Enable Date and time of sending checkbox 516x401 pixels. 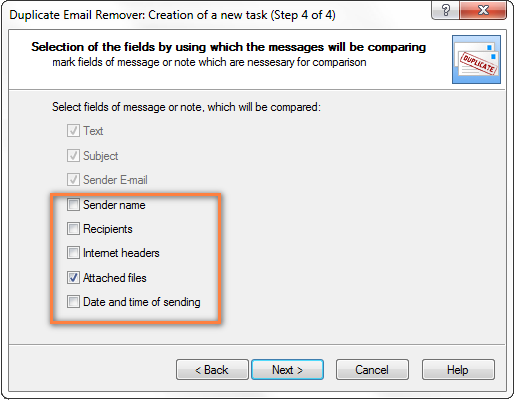73,301
